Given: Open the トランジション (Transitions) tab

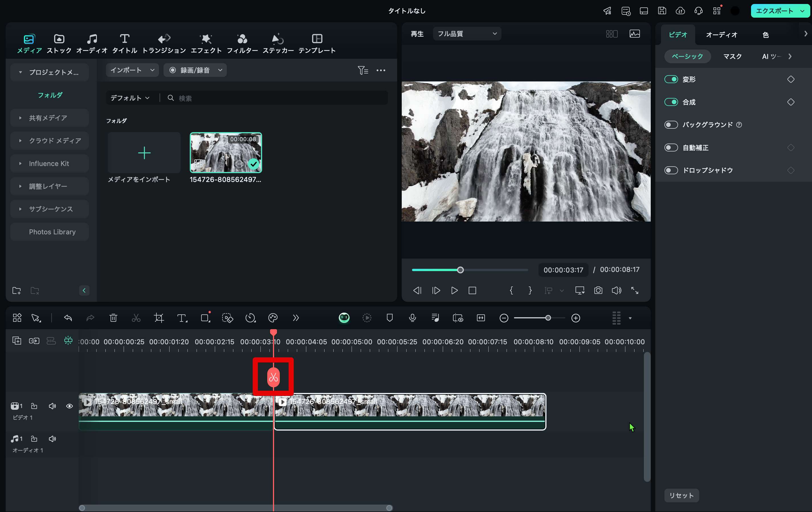Looking at the screenshot, I should pyautogui.click(x=164, y=44).
